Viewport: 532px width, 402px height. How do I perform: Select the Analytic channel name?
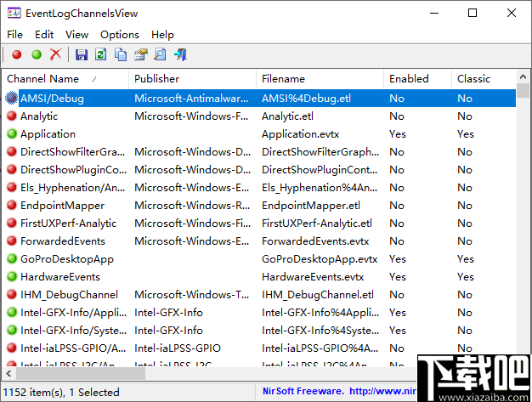pos(39,116)
